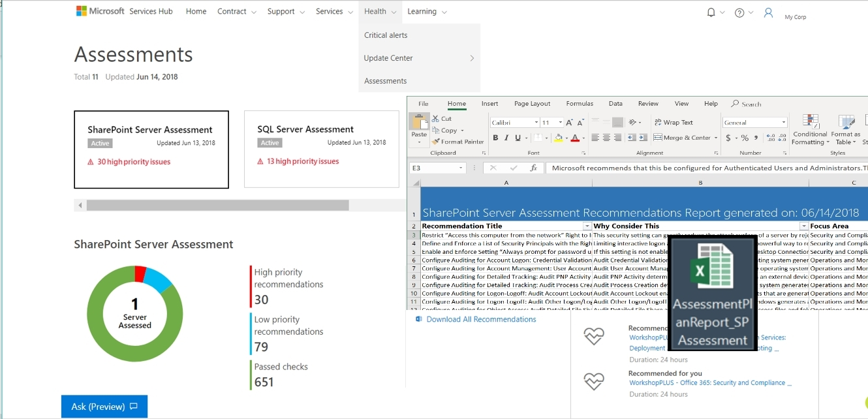
Task: Open the Merge & Center dropdown arrow
Action: 716,138
